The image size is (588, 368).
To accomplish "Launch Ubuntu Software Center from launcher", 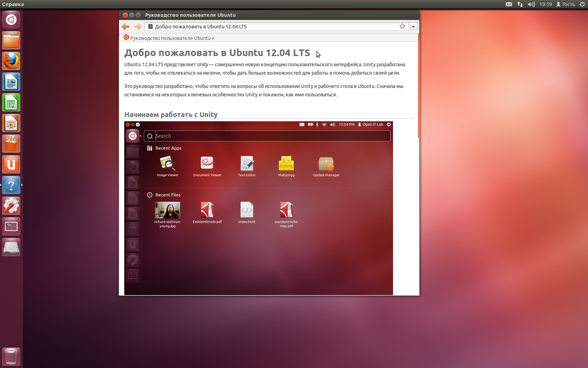I will tap(11, 144).
